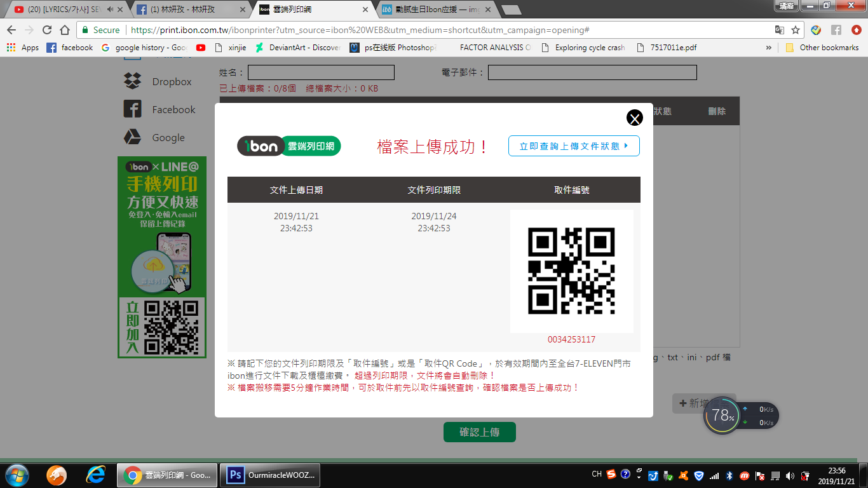The width and height of the screenshot is (868, 488).
Task: Mute audio icon on YouTube tab
Action: (110, 10)
